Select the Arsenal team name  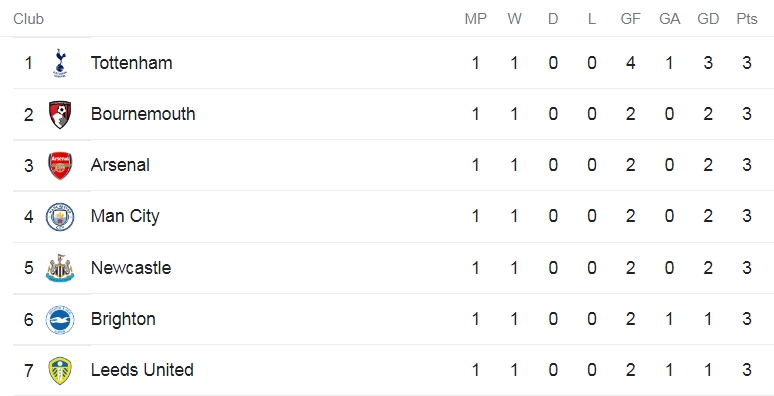point(120,165)
